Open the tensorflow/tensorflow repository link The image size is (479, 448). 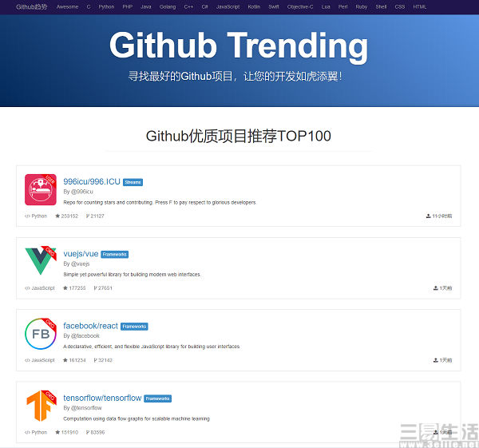[102, 398]
